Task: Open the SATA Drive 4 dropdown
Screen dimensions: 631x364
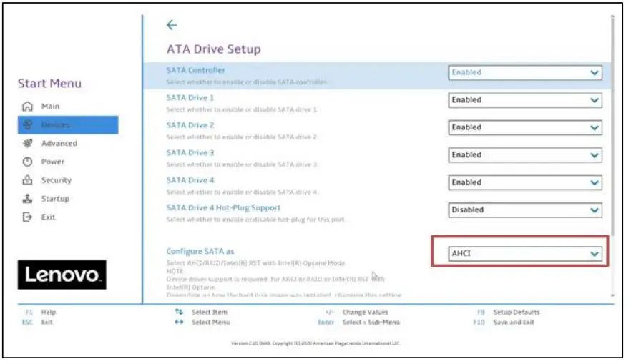Action: pyautogui.click(x=525, y=182)
